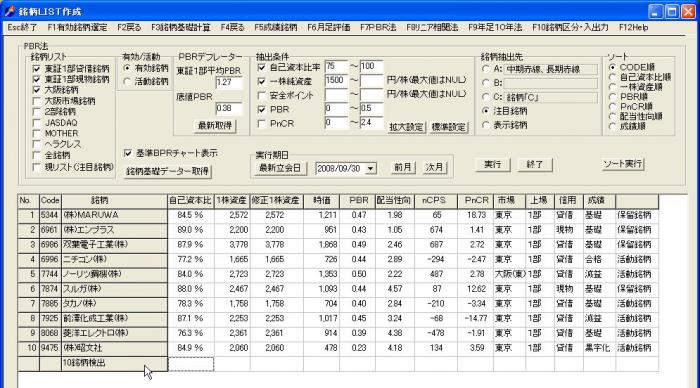700x388 pixels.
Task: Open the 2008/09/30 date dropdown
Action: (x=371, y=169)
